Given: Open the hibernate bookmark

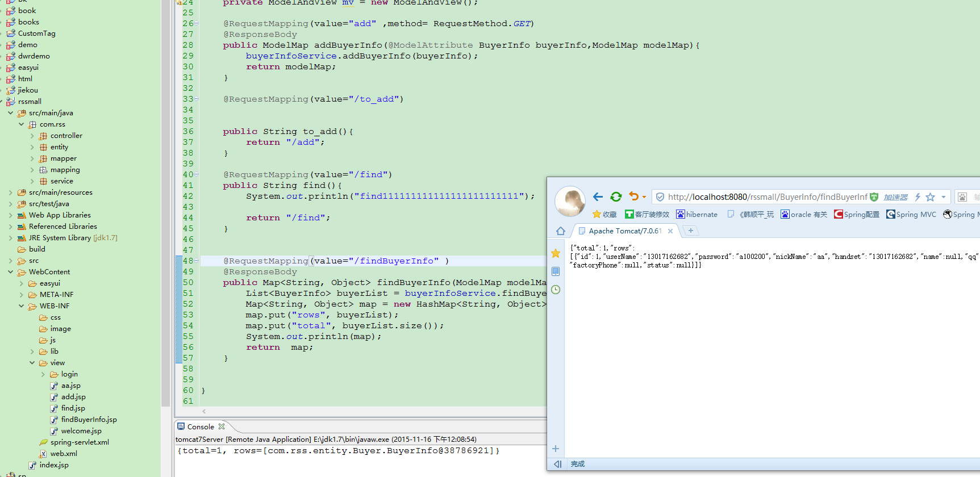Looking at the screenshot, I should (697, 214).
